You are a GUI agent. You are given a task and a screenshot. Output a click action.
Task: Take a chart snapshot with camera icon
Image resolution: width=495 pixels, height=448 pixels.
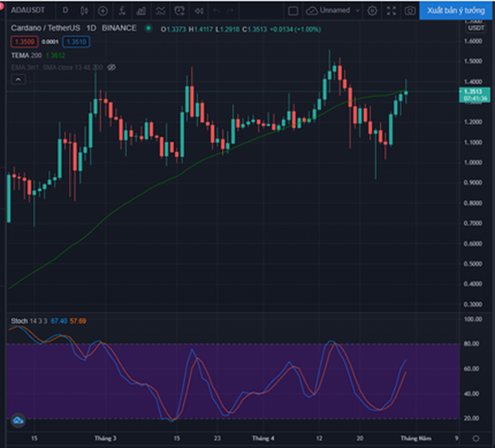(x=410, y=10)
